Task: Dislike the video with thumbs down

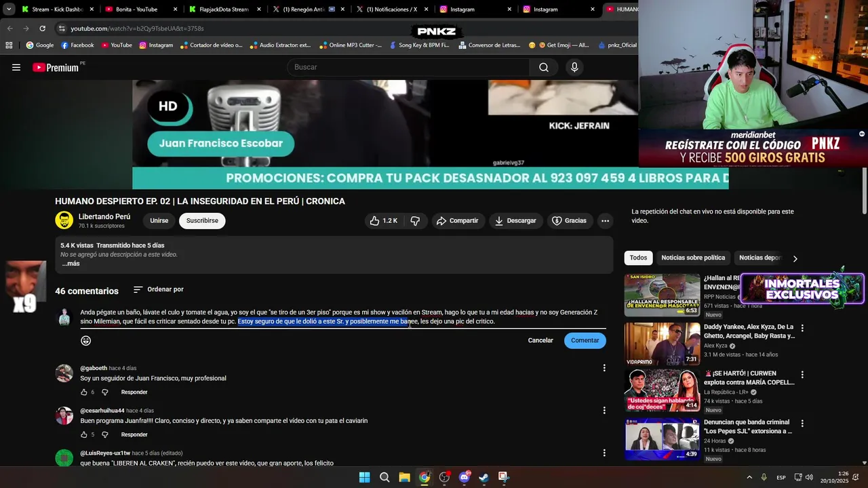Action: click(416, 221)
